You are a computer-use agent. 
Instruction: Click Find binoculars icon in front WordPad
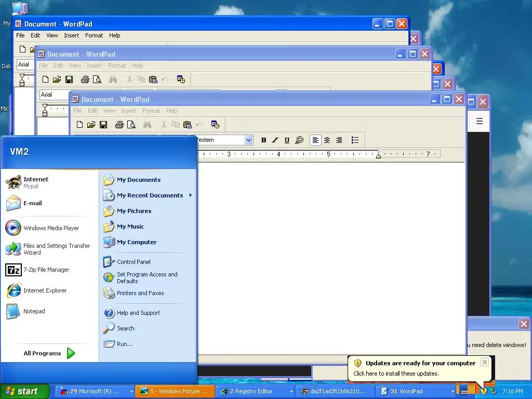tap(147, 125)
